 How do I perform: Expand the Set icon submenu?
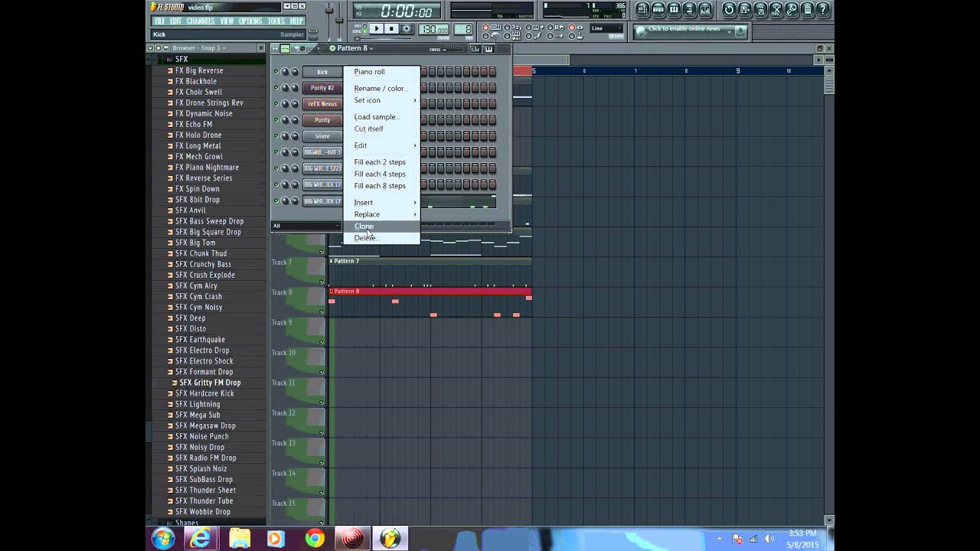(x=381, y=100)
